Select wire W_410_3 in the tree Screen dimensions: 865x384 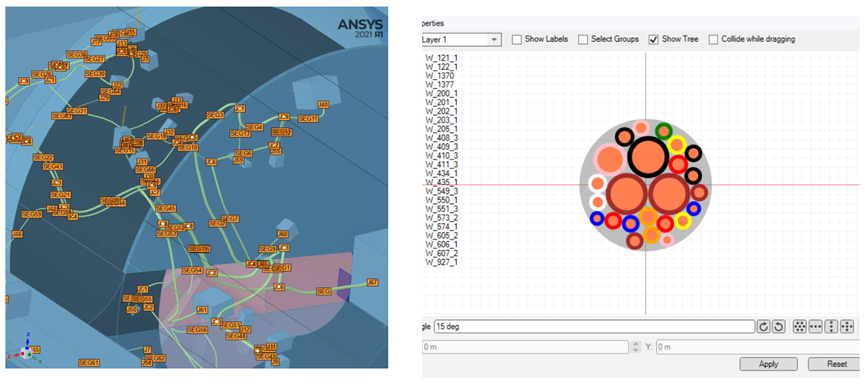pos(441,156)
